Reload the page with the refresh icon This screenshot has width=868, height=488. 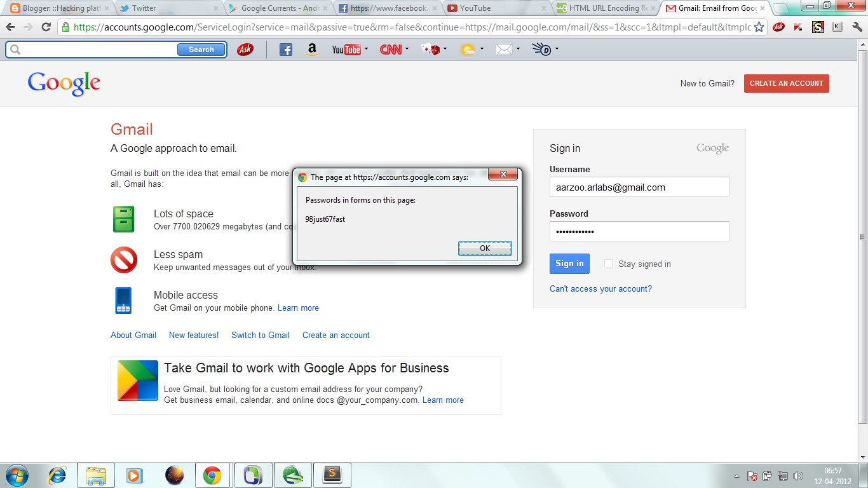46,27
